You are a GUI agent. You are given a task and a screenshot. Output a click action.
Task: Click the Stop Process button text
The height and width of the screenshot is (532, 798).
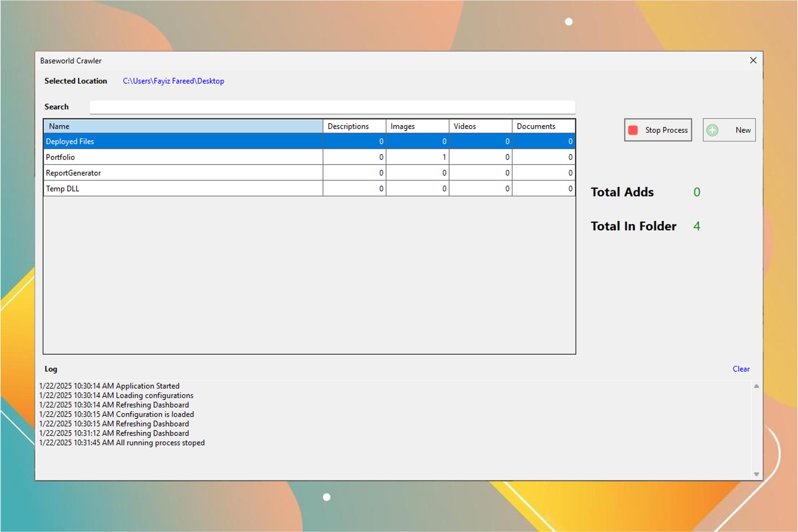tap(667, 130)
